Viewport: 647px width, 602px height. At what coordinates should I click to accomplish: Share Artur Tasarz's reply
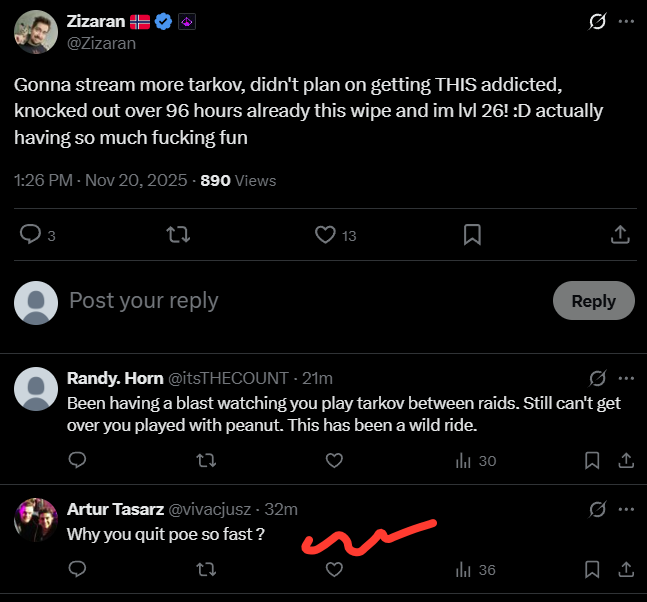click(626, 569)
